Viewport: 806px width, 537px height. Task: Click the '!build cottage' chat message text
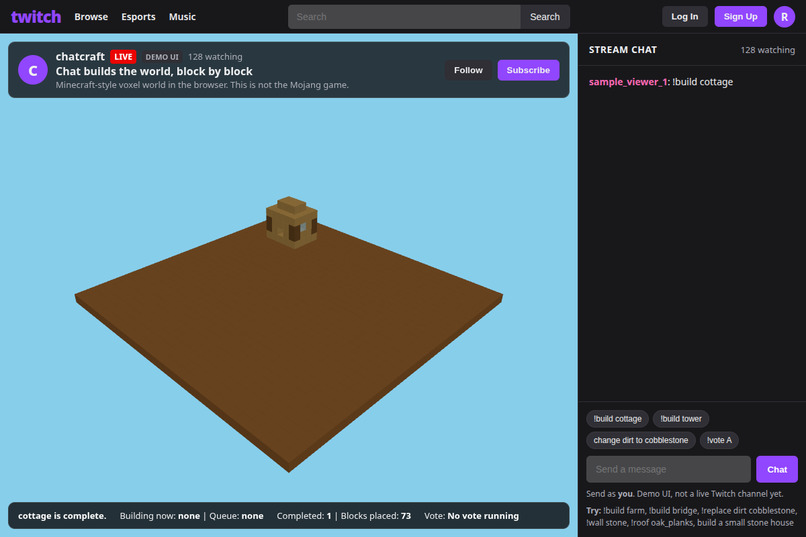(703, 82)
